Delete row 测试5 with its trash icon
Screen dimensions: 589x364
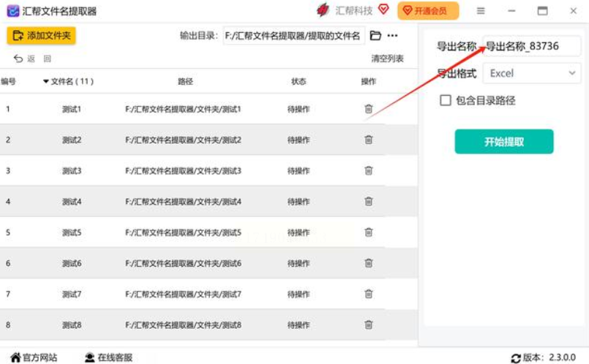(369, 232)
